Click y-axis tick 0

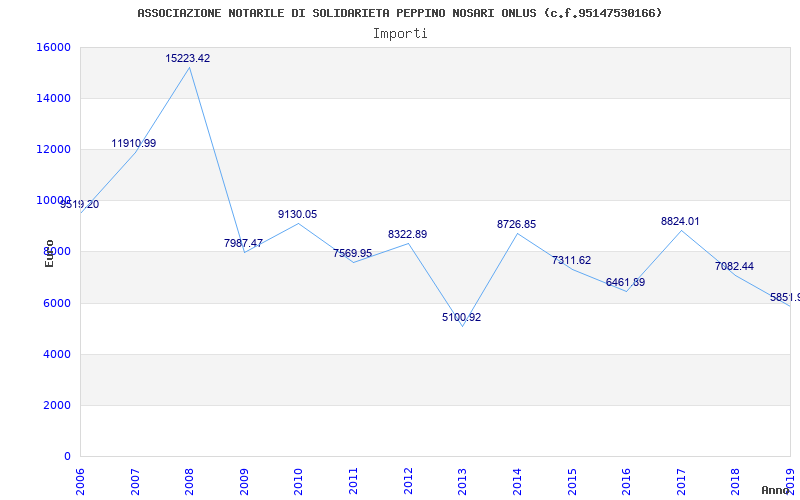click(x=67, y=456)
